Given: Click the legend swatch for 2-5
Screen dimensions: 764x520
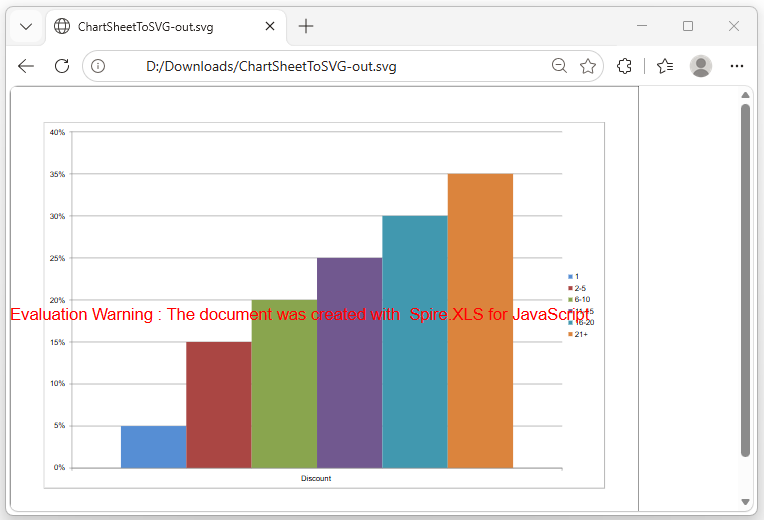Looking at the screenshot, I should pyautogui.click(x=570, y=289).
